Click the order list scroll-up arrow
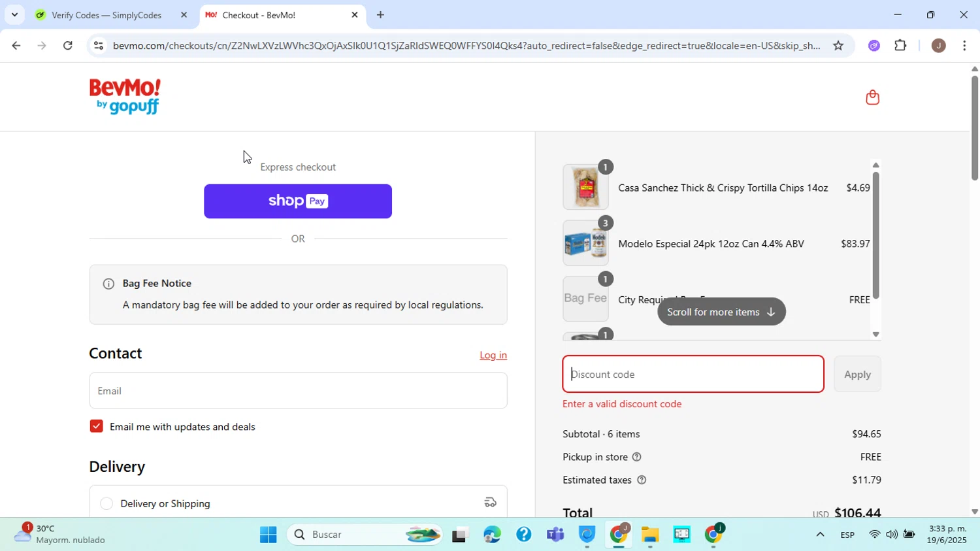Screen dimensions: 980x551 click(x=876, y=165)
